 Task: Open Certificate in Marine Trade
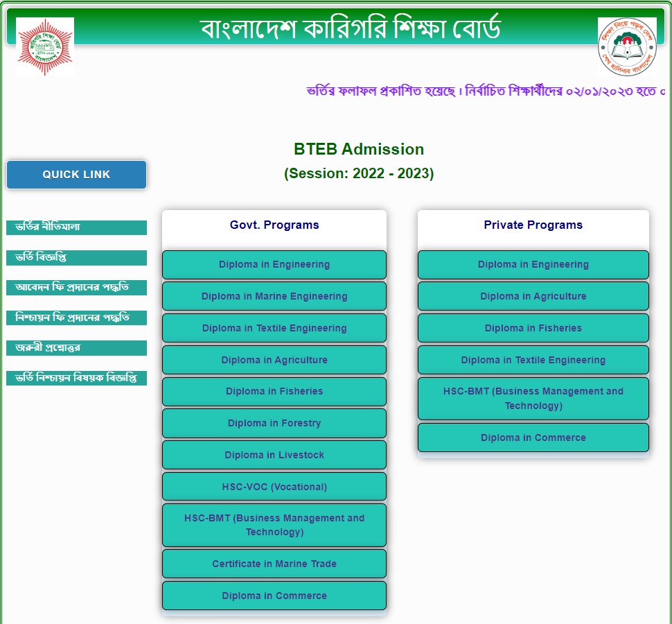(274, 564)
